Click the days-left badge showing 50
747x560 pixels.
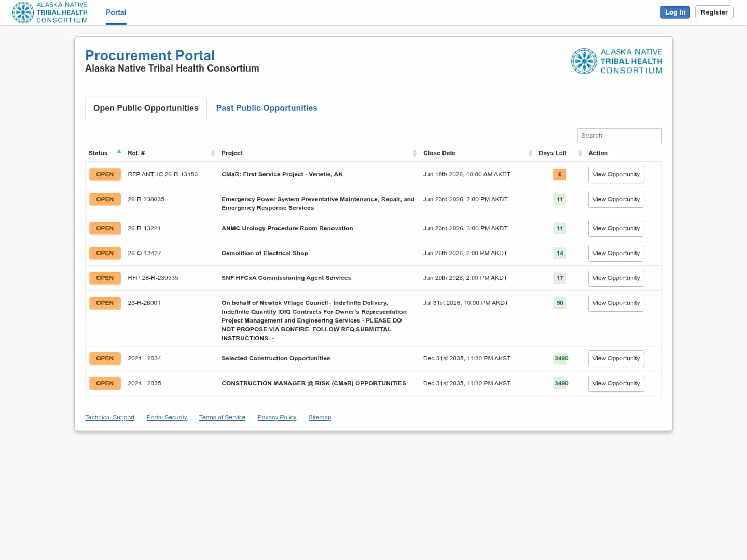560,303
